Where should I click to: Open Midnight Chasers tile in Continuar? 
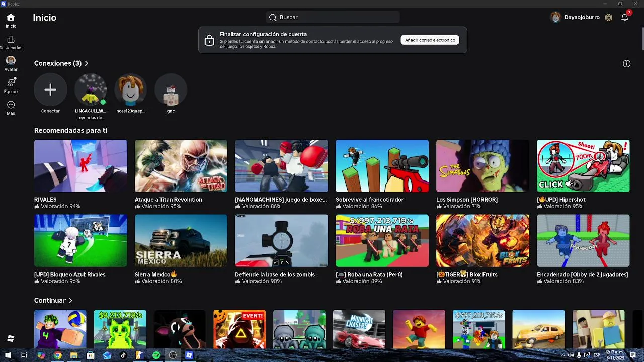coord(359,329)
